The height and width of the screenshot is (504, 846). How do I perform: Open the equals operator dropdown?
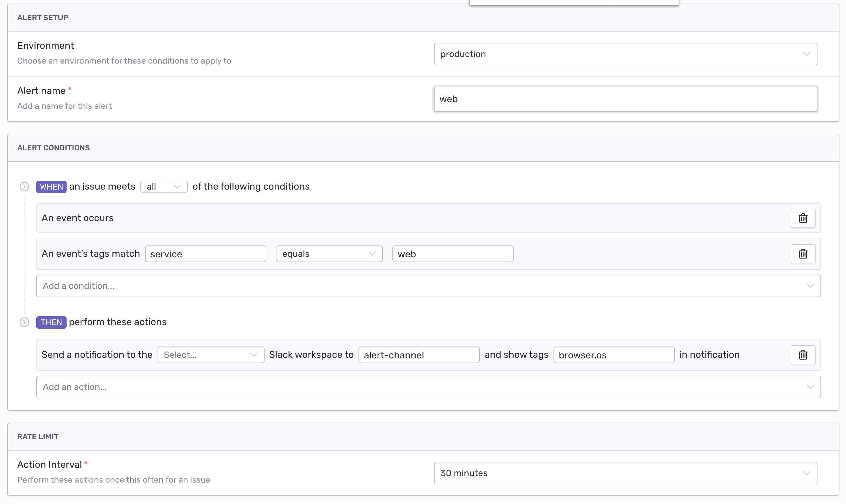pos(329,254)
